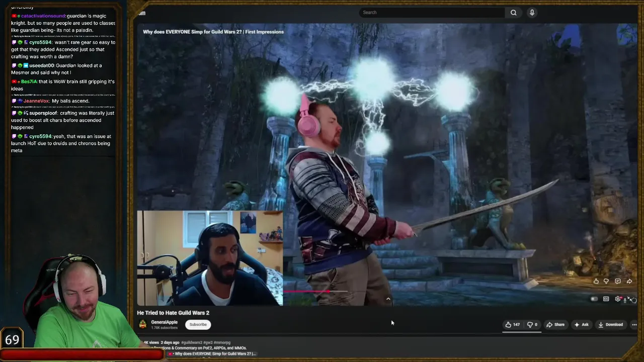
Task: Click chat username catactivationsound
Action: 43,16
